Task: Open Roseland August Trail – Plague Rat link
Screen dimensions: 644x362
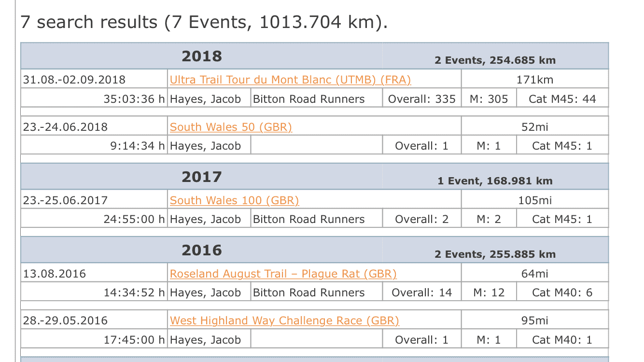Action: [283, 274]
